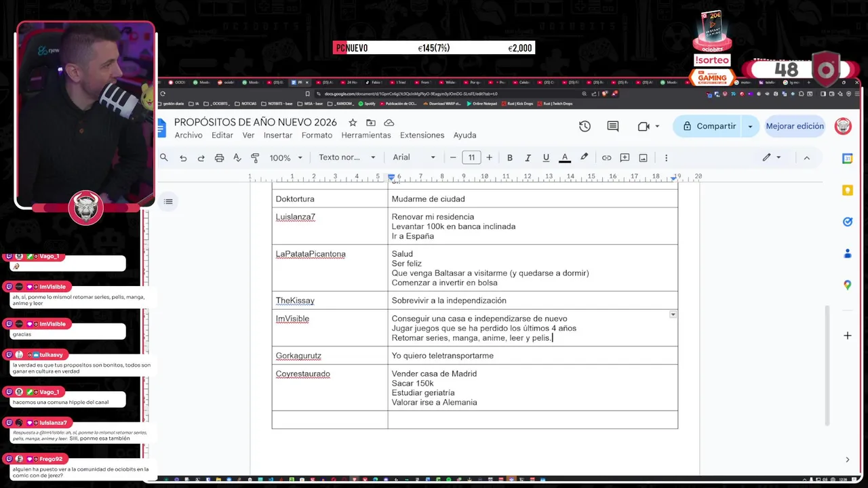Toggle bold formatting

pyautogui.click(x=510, y=158)
